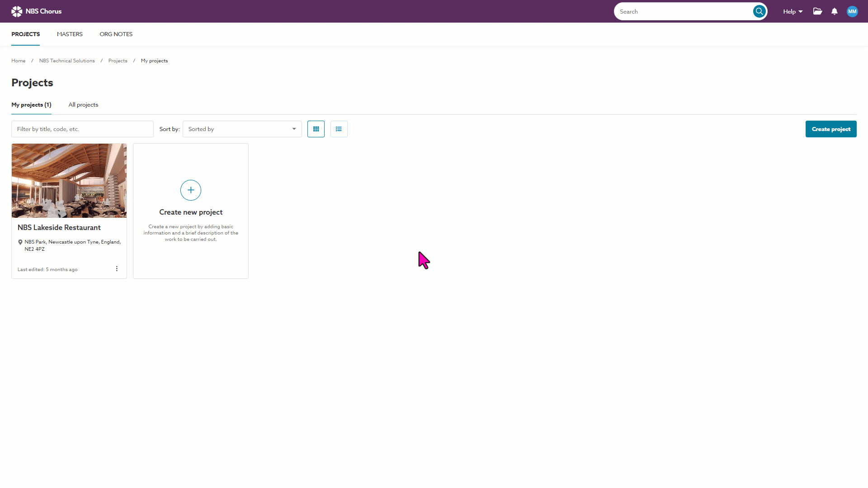Click the plus circle to create project

pos(191,190)
